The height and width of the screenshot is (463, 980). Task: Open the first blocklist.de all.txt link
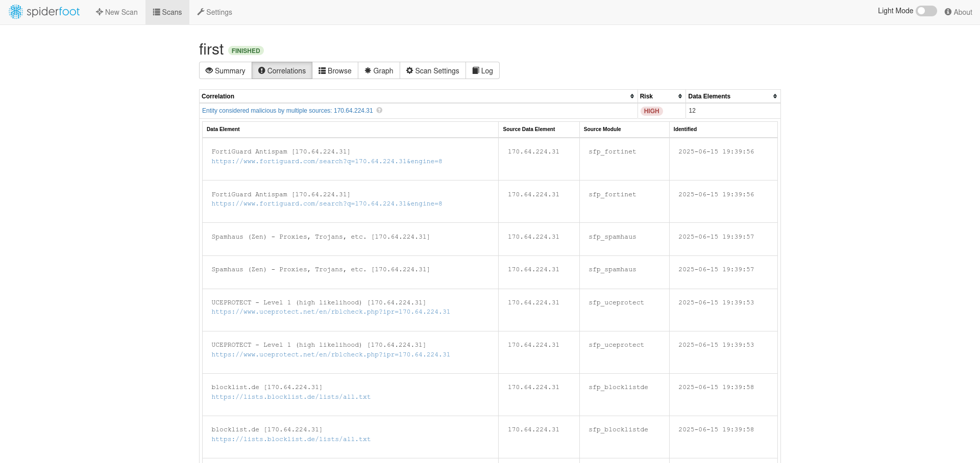tap(291, 397)
